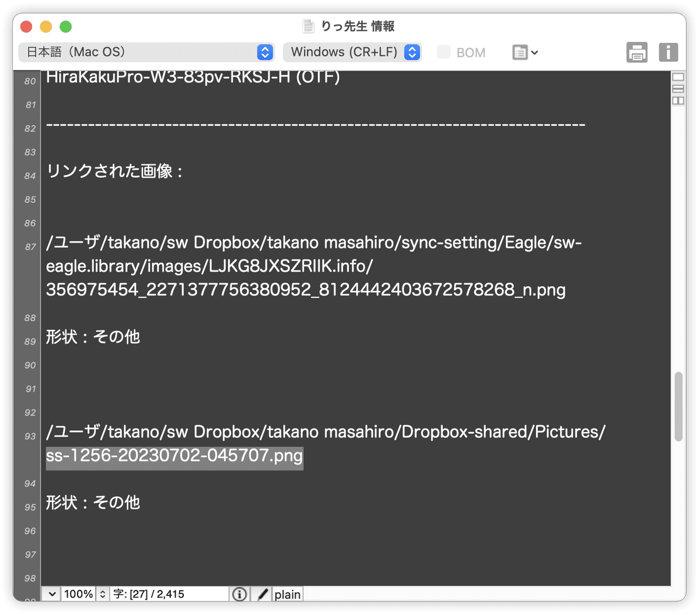Print the document via the printer icon

(x=637, y=52)
